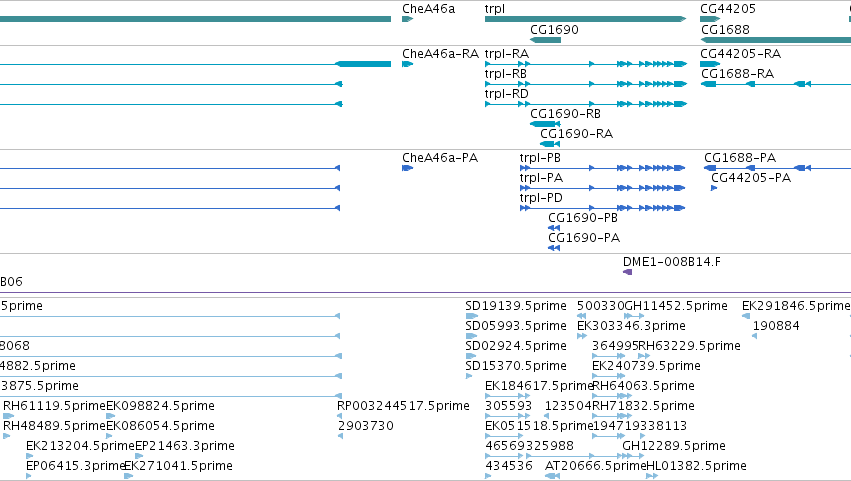This screenshot has height=481, width=851.
Task: Click the trpl gene bar
Action: pos(585,19)
